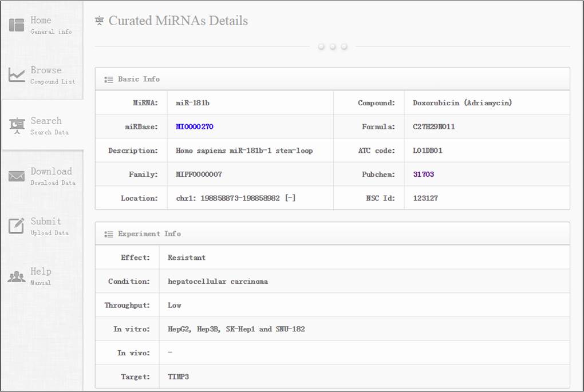Click the 'In vitro:' field label
The image size is (584, 392).
132,329
